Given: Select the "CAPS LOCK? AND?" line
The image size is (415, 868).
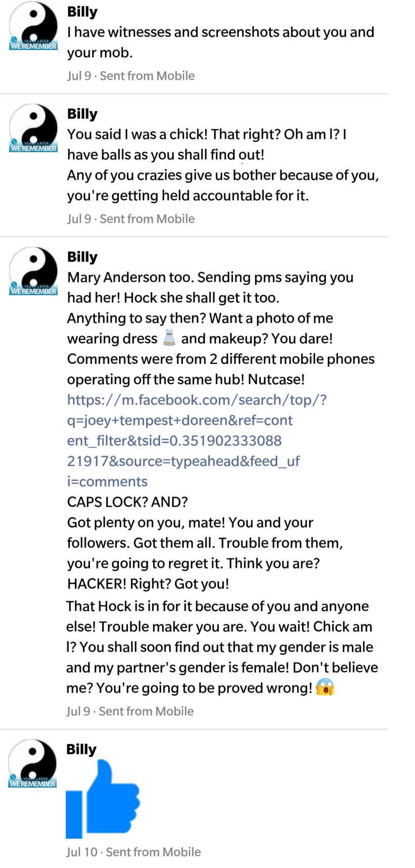Looking at the screenshot, I should pos(128,502).
